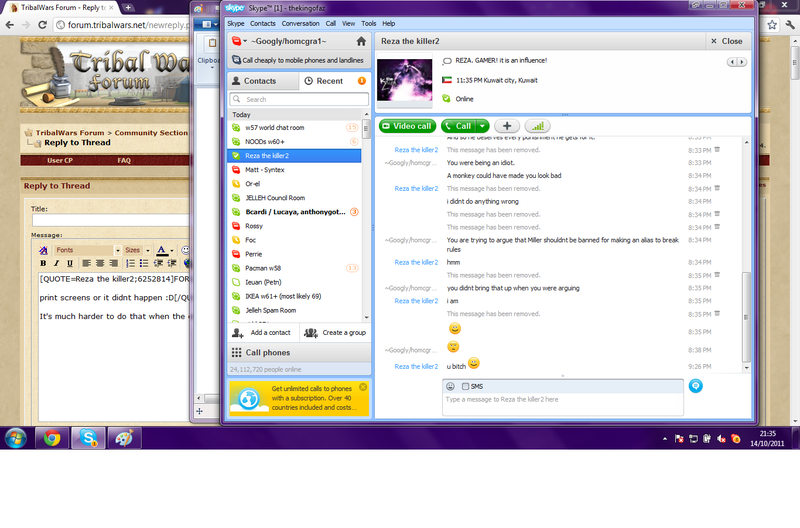Toggle Bold in forum editor
Screen dimensions: 800x528
[x=43, y=263]
